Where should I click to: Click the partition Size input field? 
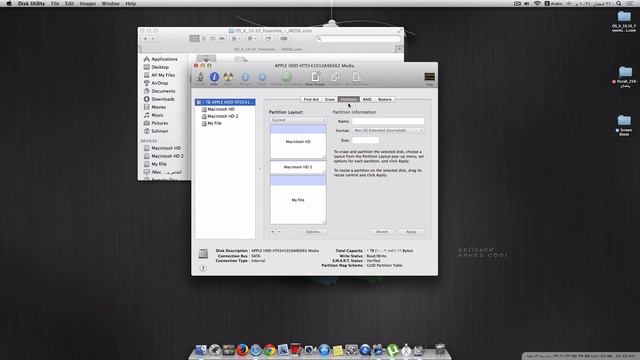[365, 140]
